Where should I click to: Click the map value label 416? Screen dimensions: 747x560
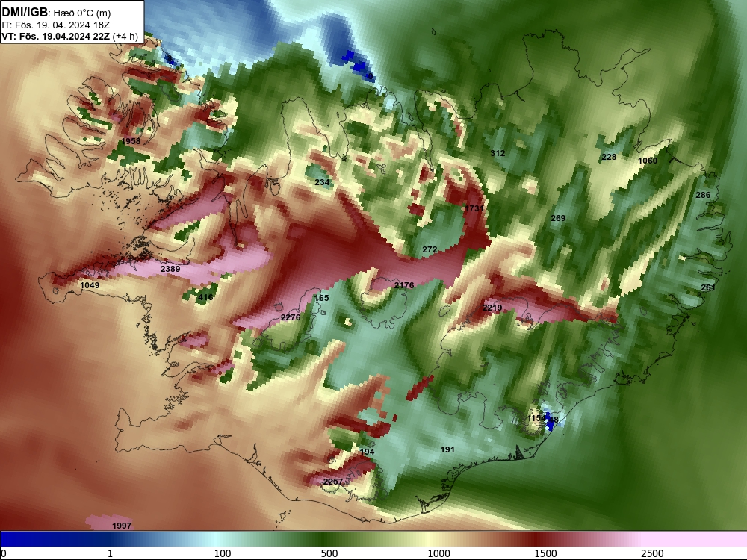(205, 297)
